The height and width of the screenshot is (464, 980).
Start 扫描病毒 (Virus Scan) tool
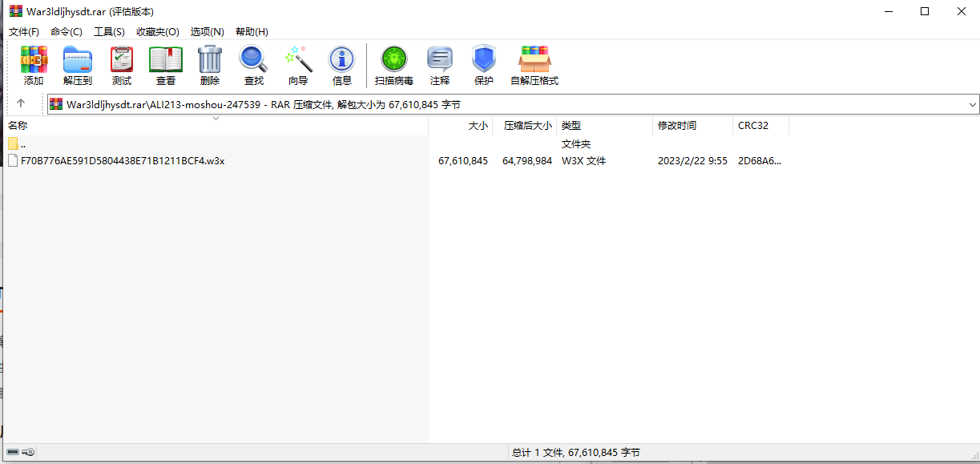coord(393,60)
